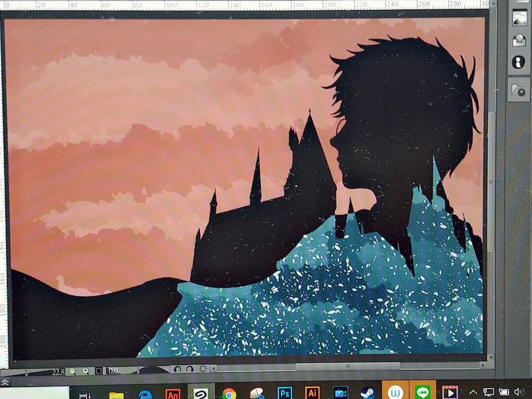The height and width of the screenshot is (399, 532).
Task: Rotate the canvas left
Action: click(177, 369)
